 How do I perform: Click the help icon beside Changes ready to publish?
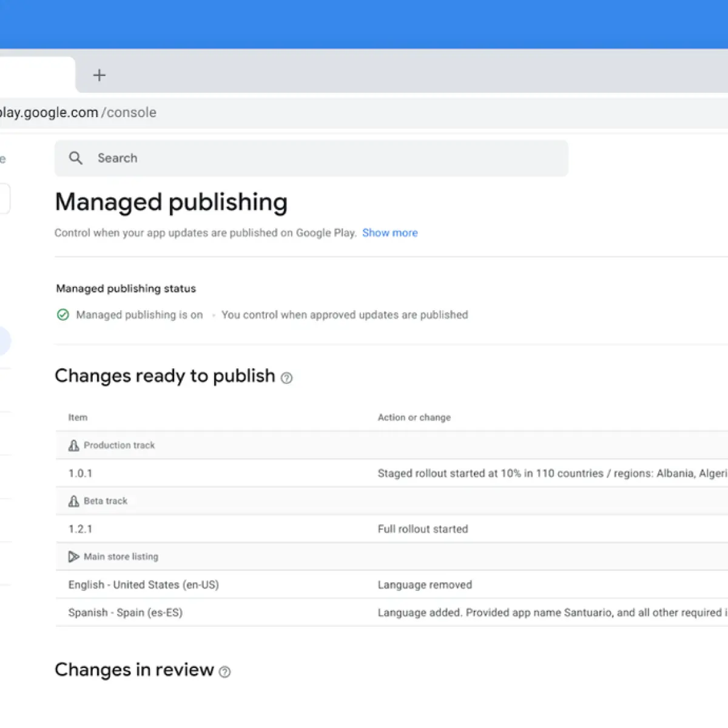pos(287,378)
